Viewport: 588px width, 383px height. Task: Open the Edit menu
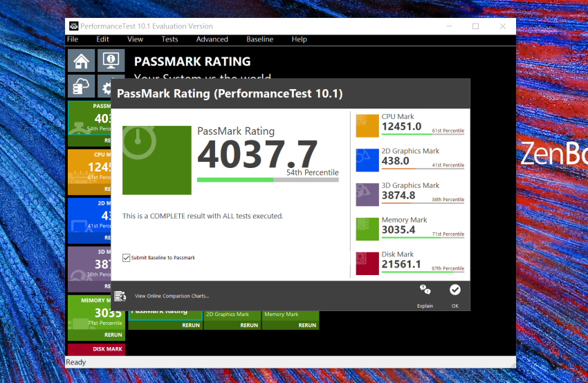[x=102, y=39]
